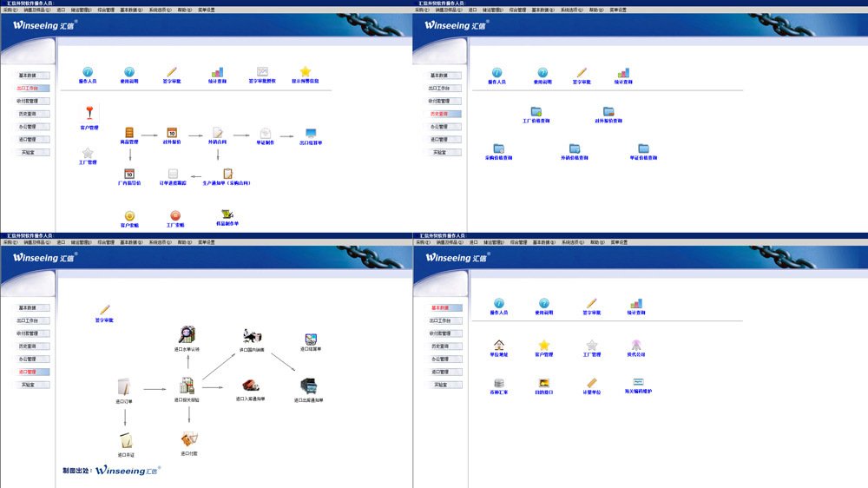Screen dimensions: 868x488
Task: Click the 提示预警信息 yellow star alert icon
Action: pyautogui.click(x=306, y=72)
